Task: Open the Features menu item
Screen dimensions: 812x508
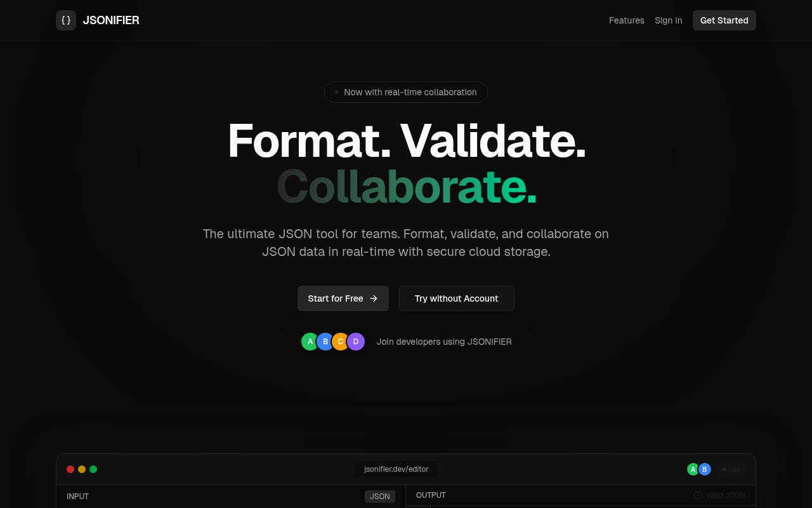Action: tap(627, 20)
